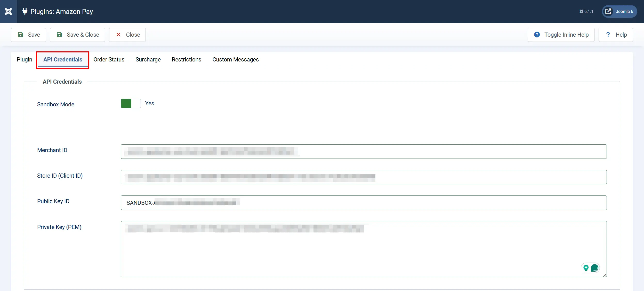
Task: Click the Store ID (Client ID) label
Action: point(60,176)
